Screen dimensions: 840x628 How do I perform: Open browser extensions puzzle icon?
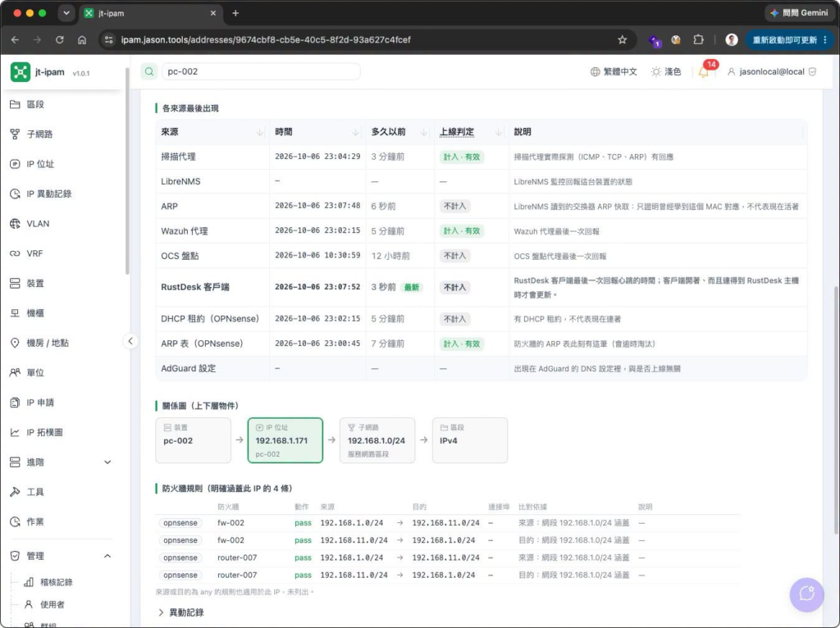698,39
